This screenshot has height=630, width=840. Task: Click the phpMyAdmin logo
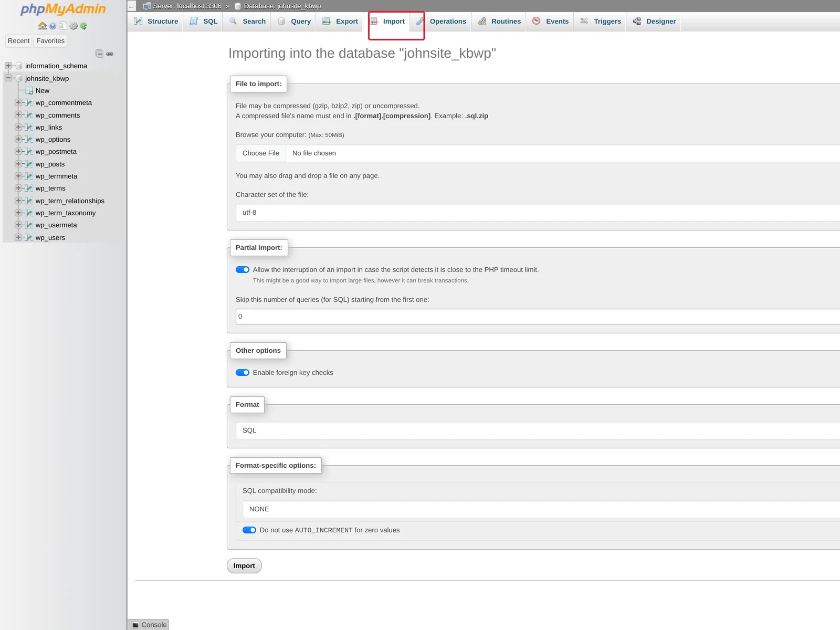[63, 9]
